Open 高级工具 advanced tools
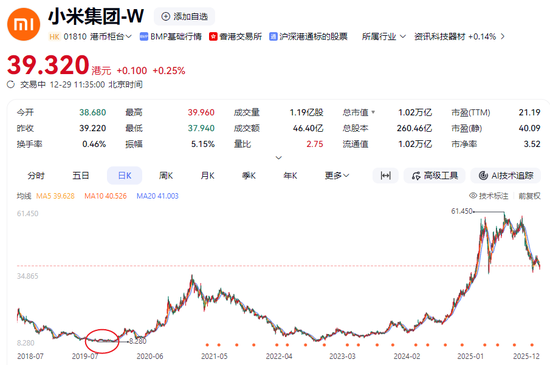Image resolution: width=550 pixels, height=365 pixels. point(435,176)
